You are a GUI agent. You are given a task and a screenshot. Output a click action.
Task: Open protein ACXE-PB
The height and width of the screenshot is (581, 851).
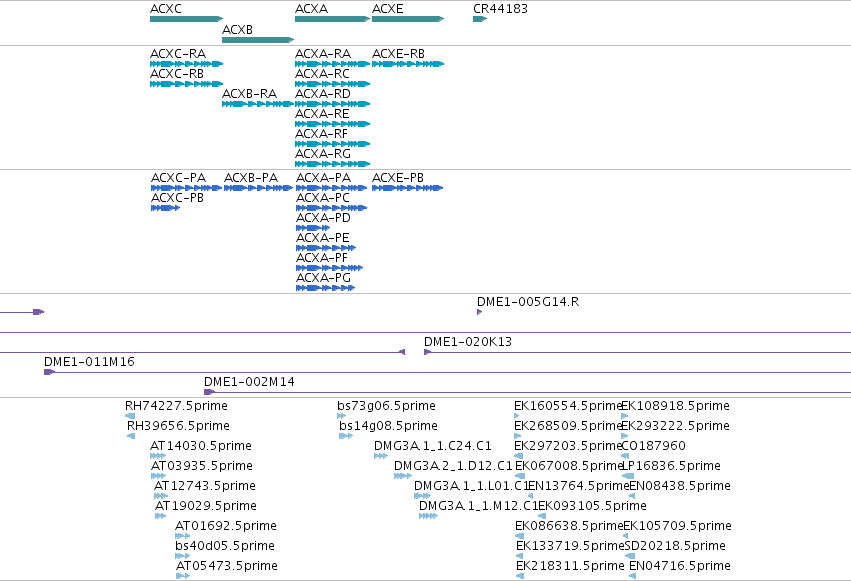[408, 188]
